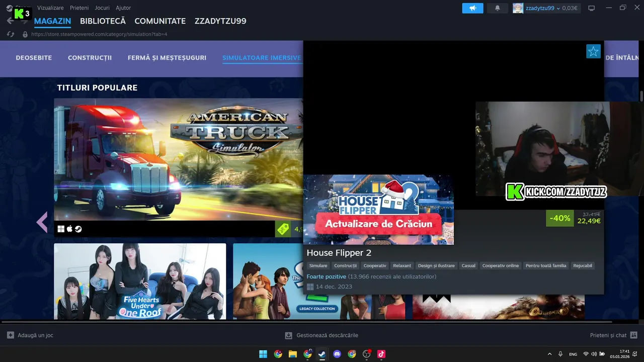Open the Pentru toată familia tag
This screenshot has height=362, width=644.
[x=546, y=265]
